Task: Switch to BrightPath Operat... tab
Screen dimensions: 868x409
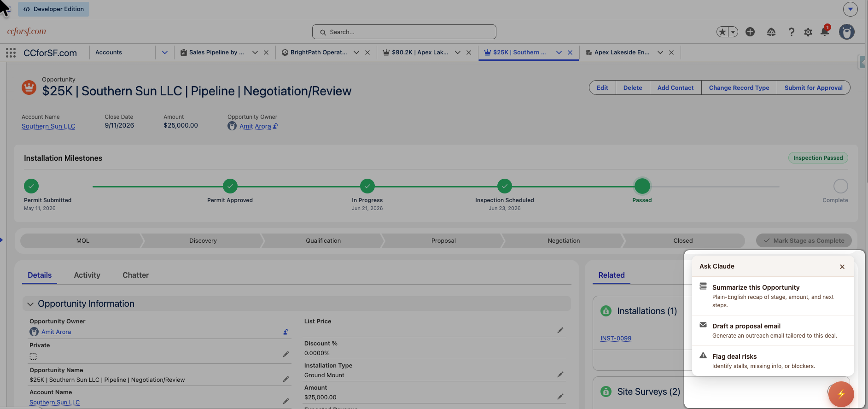Action: (315, 53)
